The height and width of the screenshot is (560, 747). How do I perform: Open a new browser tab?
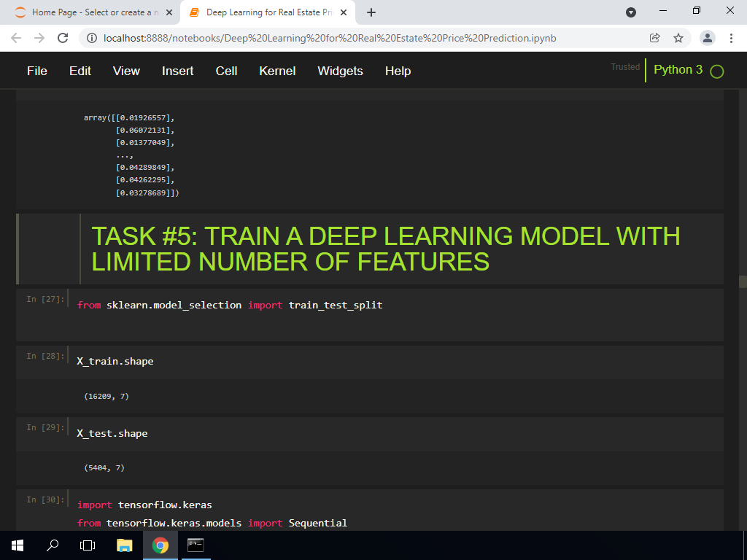[371, 12]
